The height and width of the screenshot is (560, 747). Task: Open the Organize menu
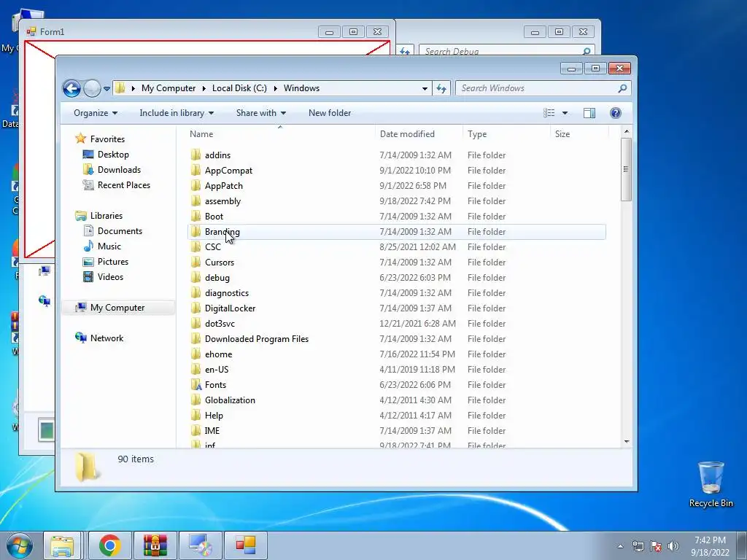pyautogui.click(x=96, y=113)
